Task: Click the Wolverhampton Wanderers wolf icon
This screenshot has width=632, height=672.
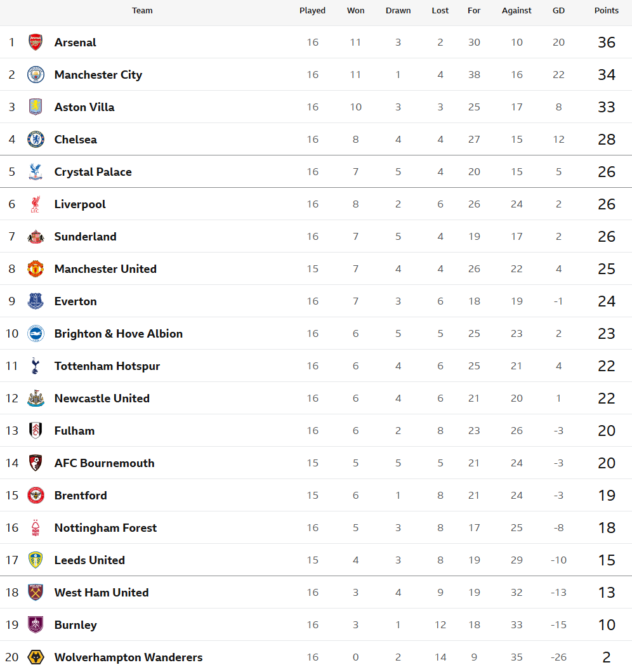Action: pos(36,657)
